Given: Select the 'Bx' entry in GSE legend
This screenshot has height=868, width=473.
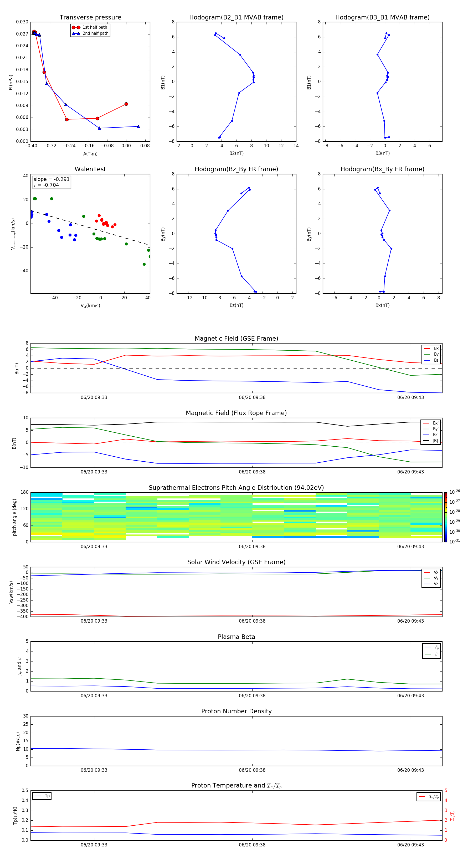Looking at the screenshot, I should [x=431, y=349].
